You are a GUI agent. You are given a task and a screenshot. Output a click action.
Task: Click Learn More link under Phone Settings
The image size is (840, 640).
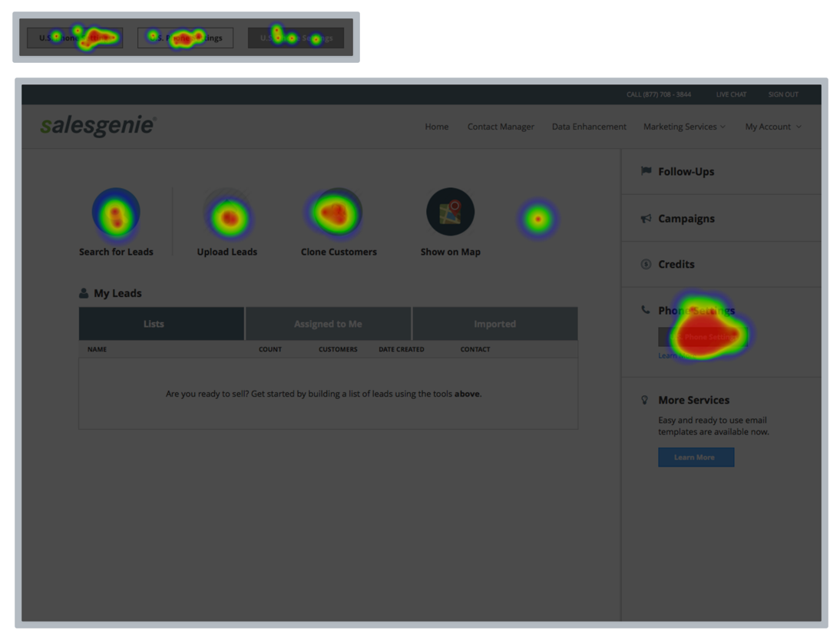[676, 355]
